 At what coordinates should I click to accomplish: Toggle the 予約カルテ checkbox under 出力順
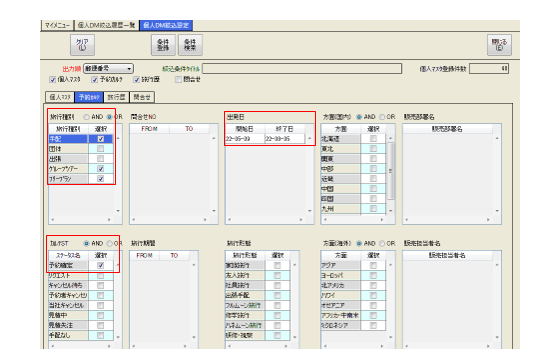[x=95, y=80]
